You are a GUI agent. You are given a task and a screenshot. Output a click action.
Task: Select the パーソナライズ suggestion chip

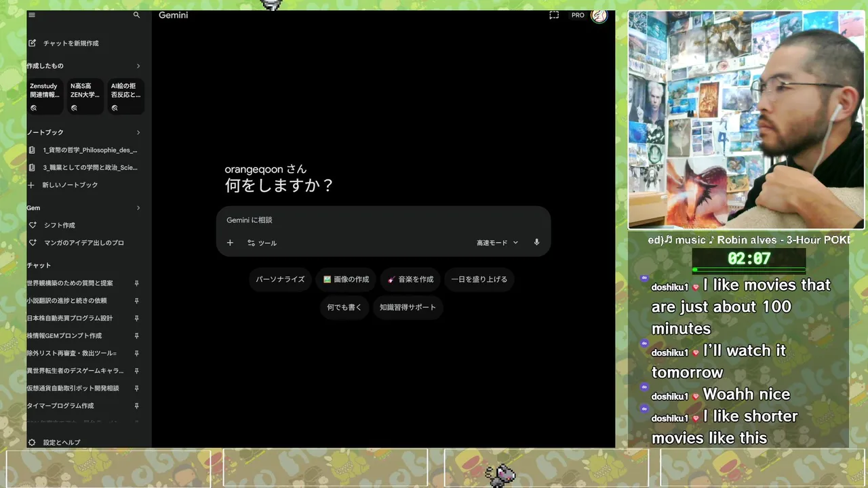tap(280, 279)
